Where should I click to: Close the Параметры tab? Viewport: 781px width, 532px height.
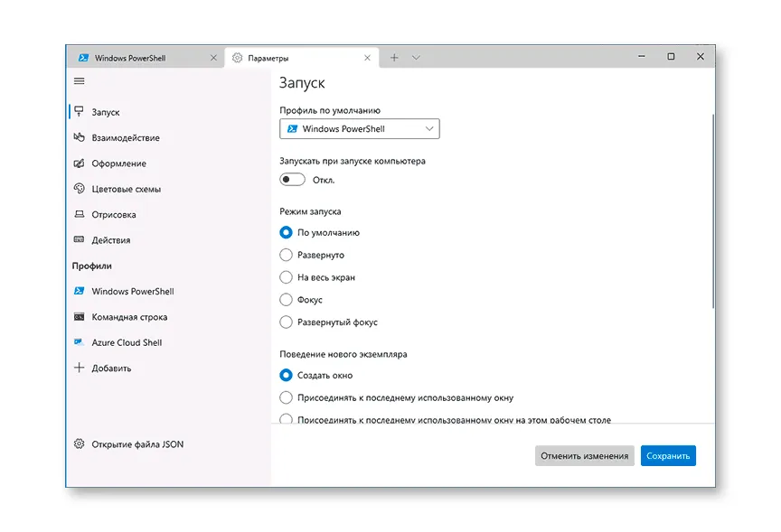(367, 58)
